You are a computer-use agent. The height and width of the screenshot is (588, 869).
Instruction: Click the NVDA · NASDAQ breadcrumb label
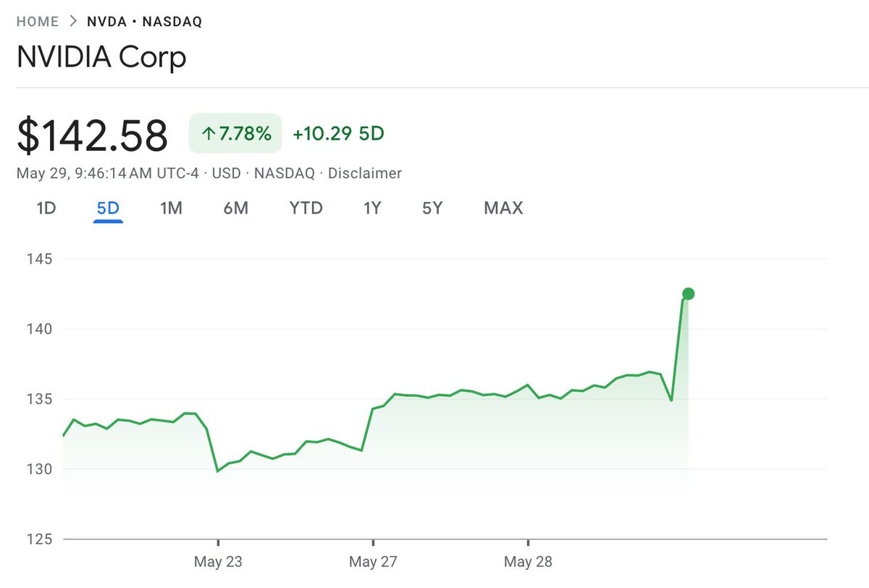pos(143,21)
